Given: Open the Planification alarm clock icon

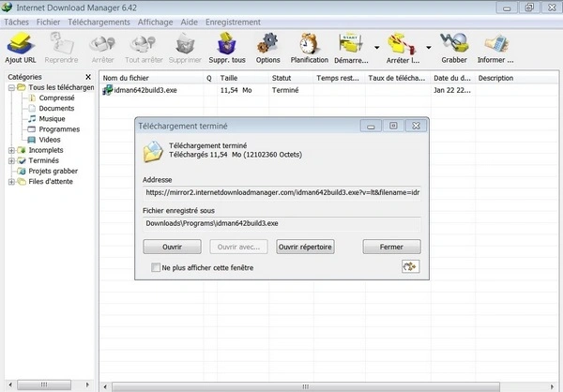Looking at the screenshot, I should [310, 44].
